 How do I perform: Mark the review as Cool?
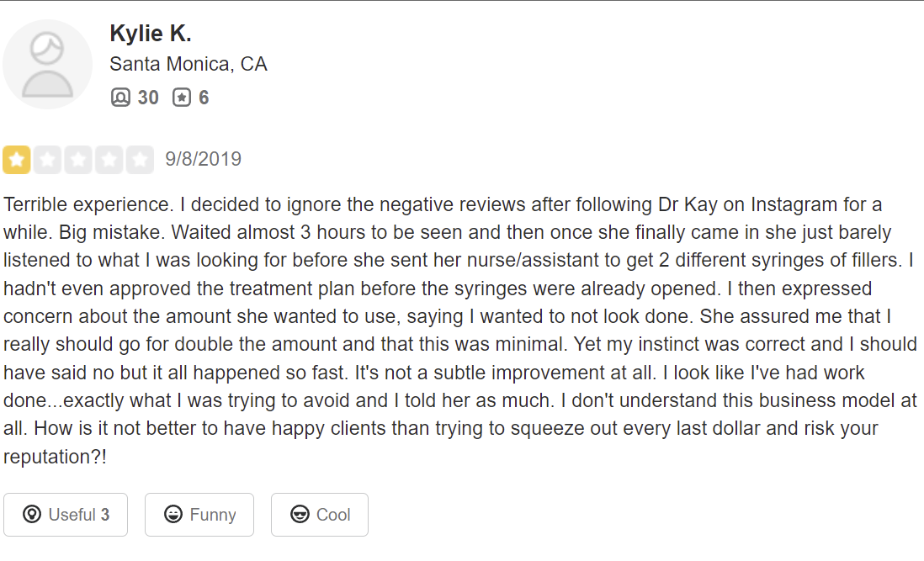320,515
